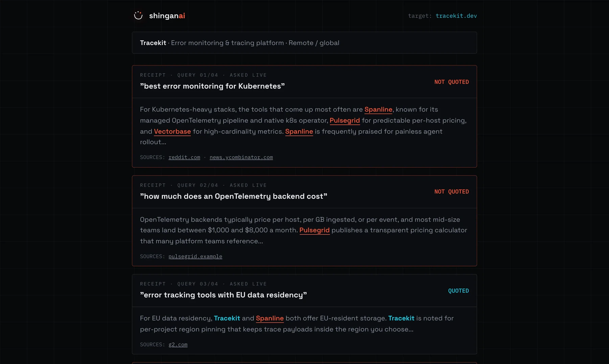Select "error tracking tools with EU data residency" title
Screen dimensions: 609x364
click(x=223, y=295)
